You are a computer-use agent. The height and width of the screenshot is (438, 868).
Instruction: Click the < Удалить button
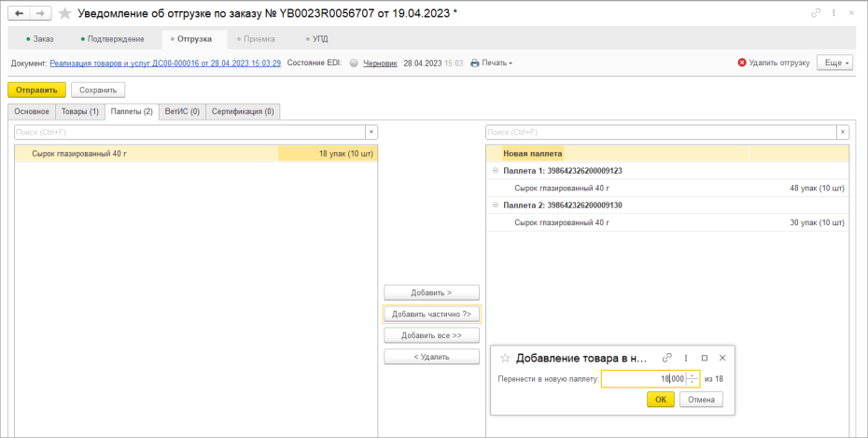(432, 357)
